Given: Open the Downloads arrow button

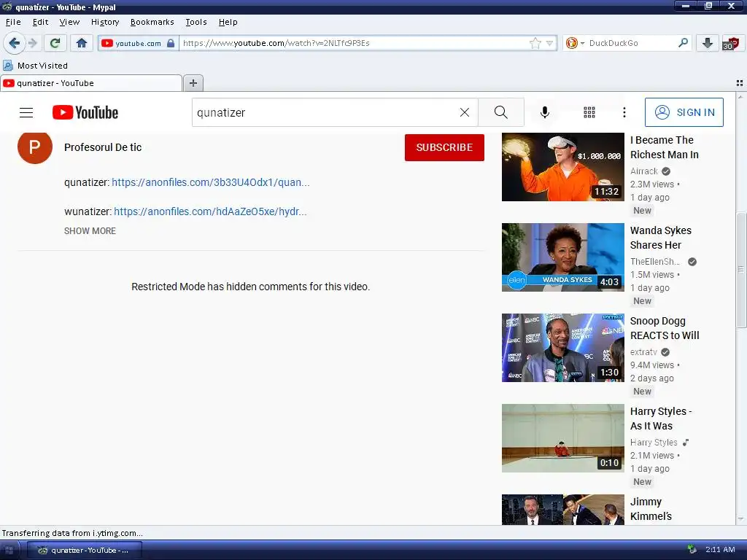Looking at the screenshot, I should (x=708, y=43).
